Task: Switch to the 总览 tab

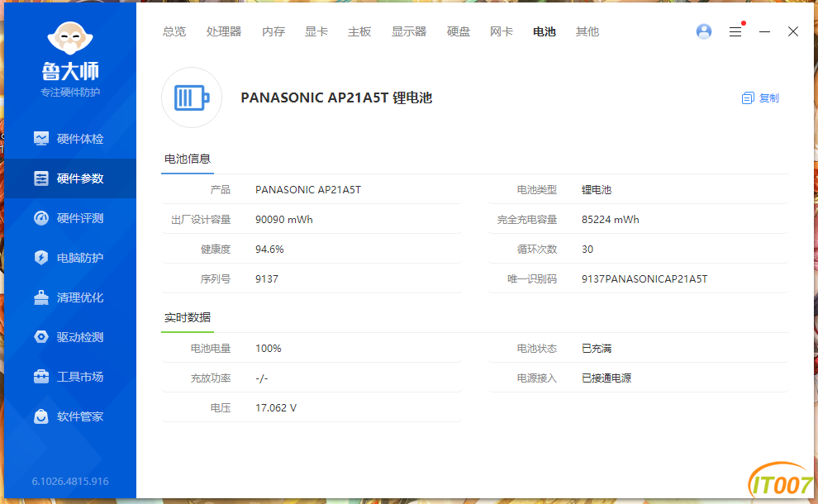Action: click(x=174, y=32)
